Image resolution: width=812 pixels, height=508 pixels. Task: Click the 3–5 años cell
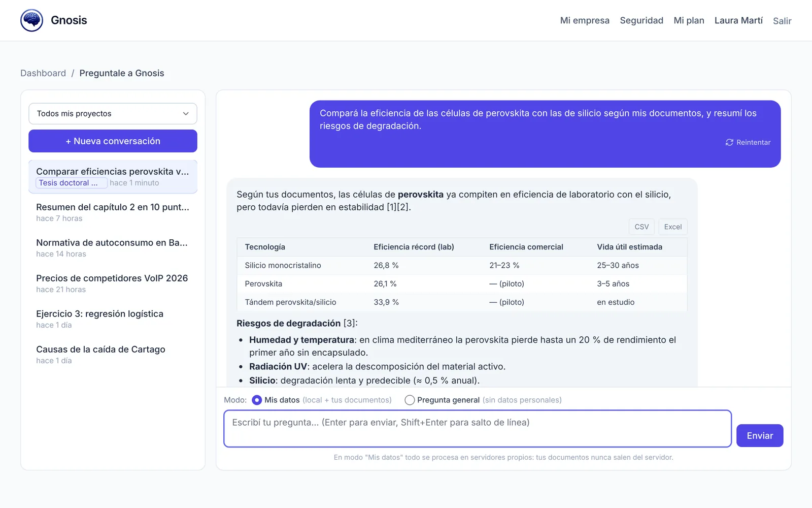(613, 284)
